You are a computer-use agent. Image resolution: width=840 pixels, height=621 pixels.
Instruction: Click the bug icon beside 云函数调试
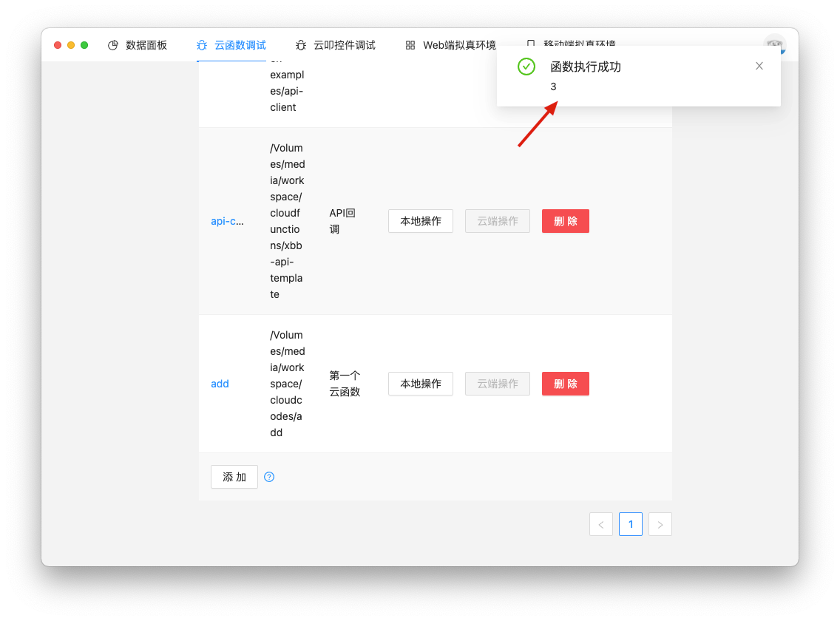pos(202,45)
